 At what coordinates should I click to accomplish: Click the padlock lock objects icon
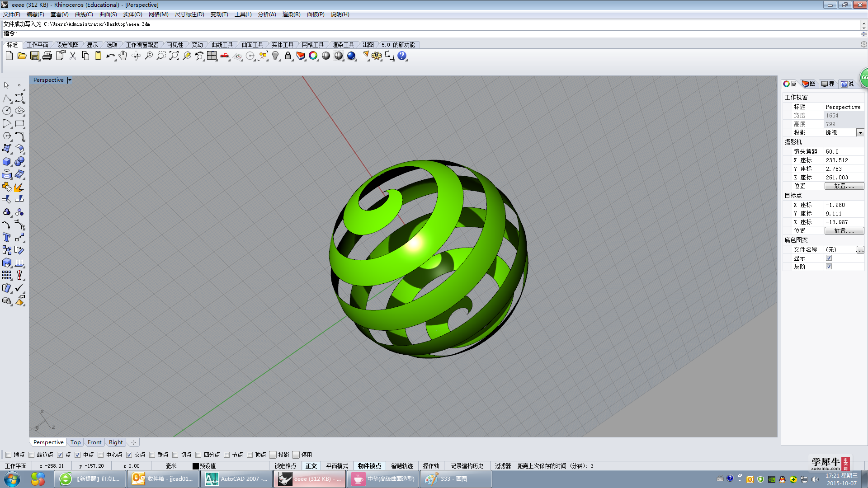[x=288, y=56]
